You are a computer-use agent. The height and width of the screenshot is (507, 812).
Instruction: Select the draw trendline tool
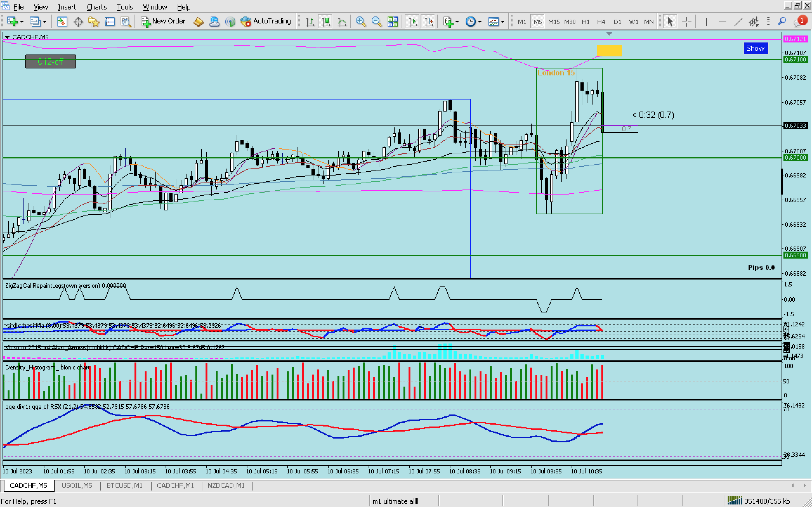(738, 22)
